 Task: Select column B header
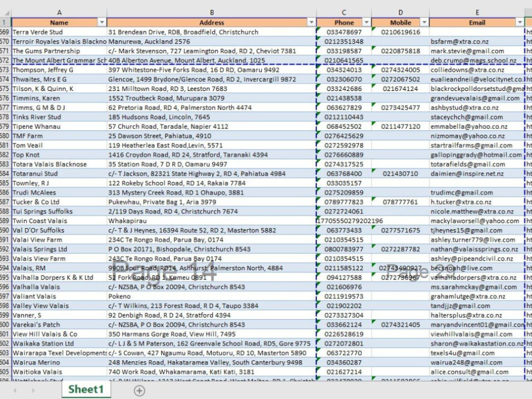tap(211, 13)
